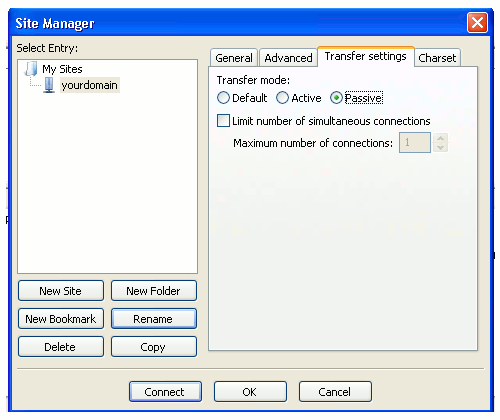Viewport: 500px width, 420px height.
Task: Click the New Folder button
Action: 153,291
